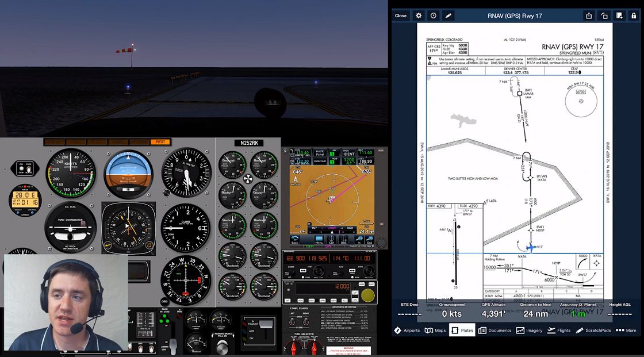Add the plate to a binder via page-plus icon
The image size is (644, 357).
[618, 16]
